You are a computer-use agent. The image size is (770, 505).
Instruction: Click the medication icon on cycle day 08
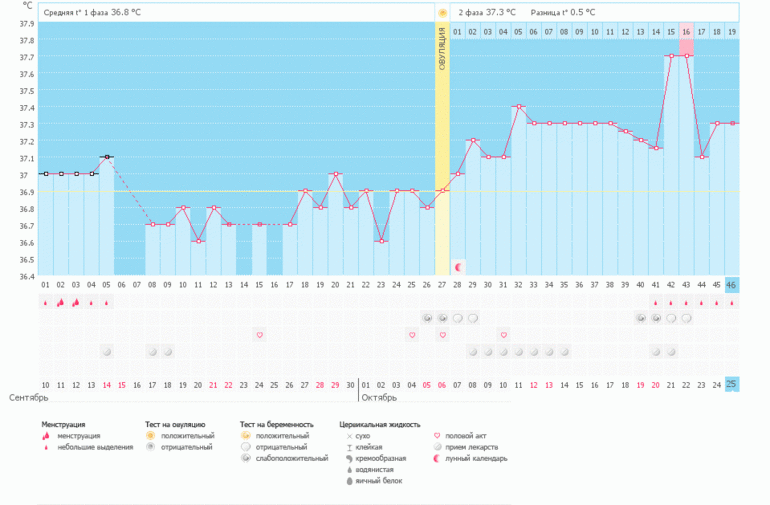152,351
